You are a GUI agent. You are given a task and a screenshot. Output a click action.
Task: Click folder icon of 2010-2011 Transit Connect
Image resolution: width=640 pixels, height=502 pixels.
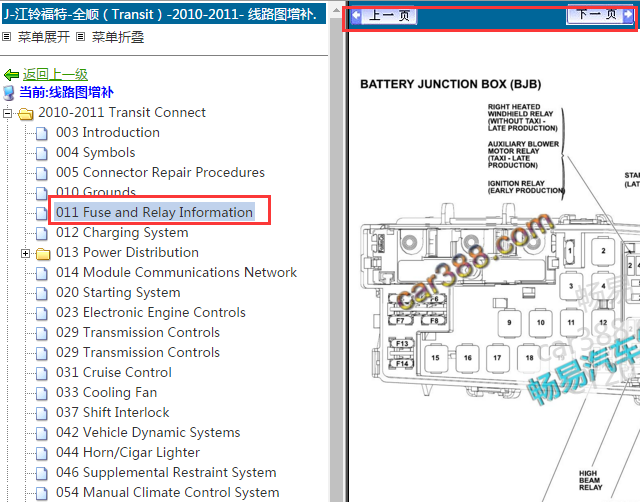coord(26,114)
